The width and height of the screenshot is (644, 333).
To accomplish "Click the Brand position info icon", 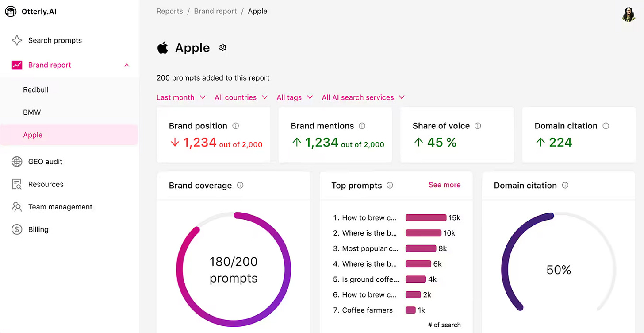I will 235,126.
